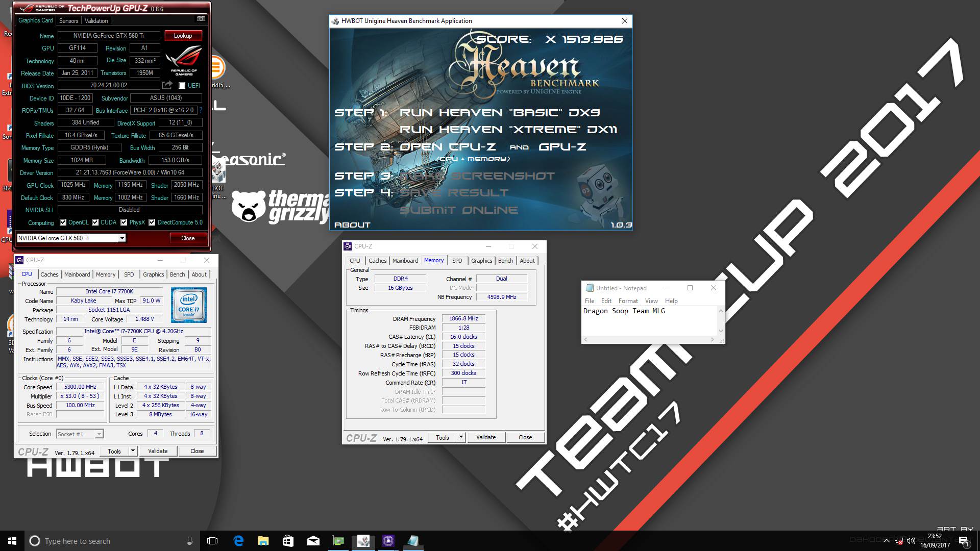
Task: Click the save BIOS arrow icon in GPU-Z
Action: tap(167, 85)
